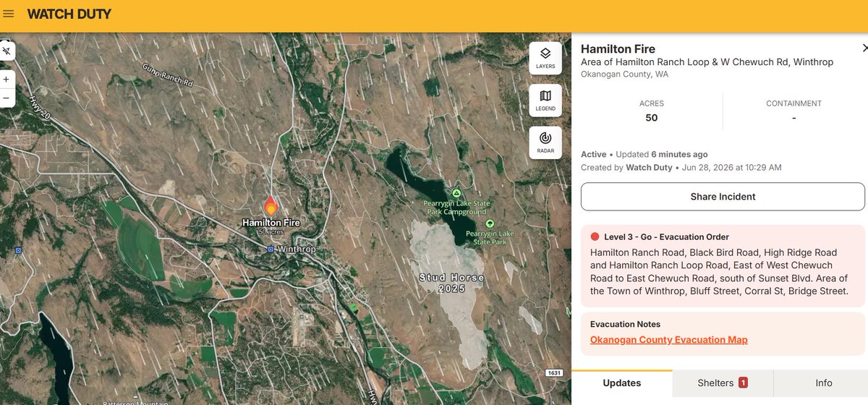The image size is (868, 405).
Task: Click the Pearrygin Lake State Park Campground icon
Action: (456, 193)
